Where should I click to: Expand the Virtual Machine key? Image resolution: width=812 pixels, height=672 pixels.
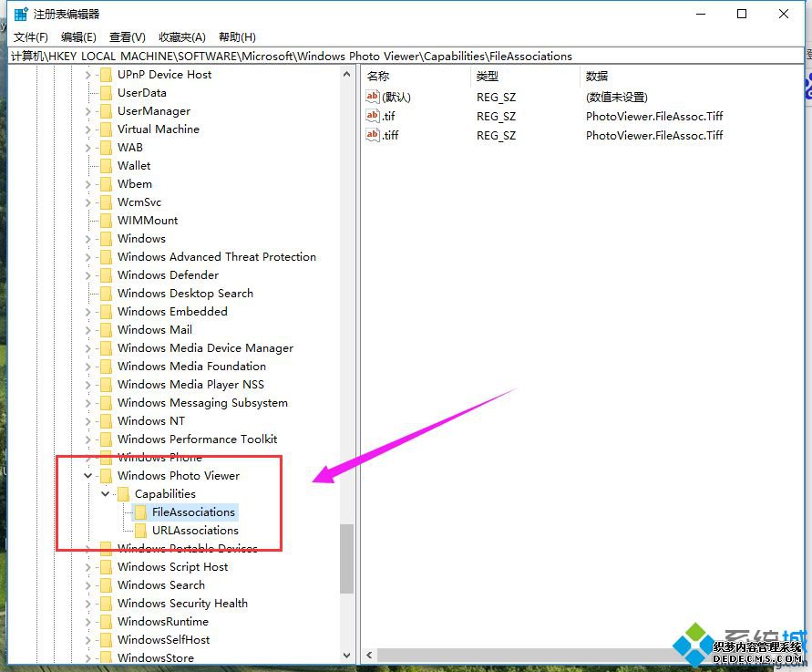(88, 129)
